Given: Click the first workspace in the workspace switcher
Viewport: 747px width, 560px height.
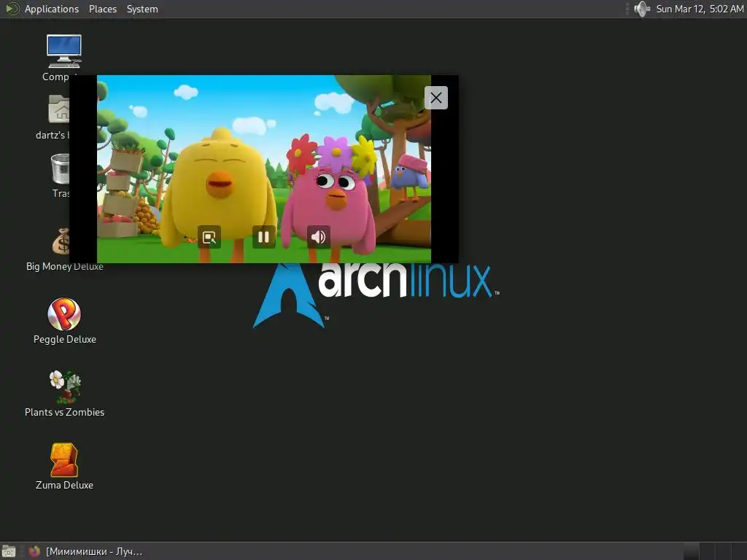Looking at the screenshot, I should (691, 551).
